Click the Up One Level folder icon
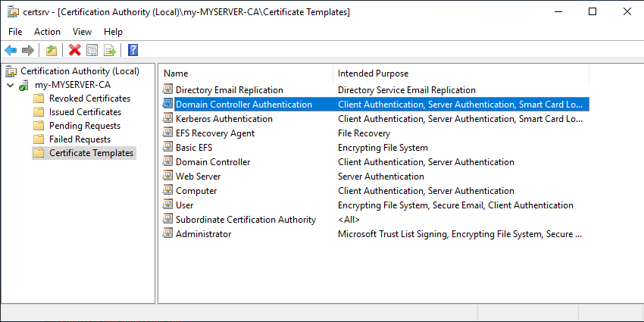The width and height of the screenshot is (644, 322). pyautogui.click(x=51, y=50)
